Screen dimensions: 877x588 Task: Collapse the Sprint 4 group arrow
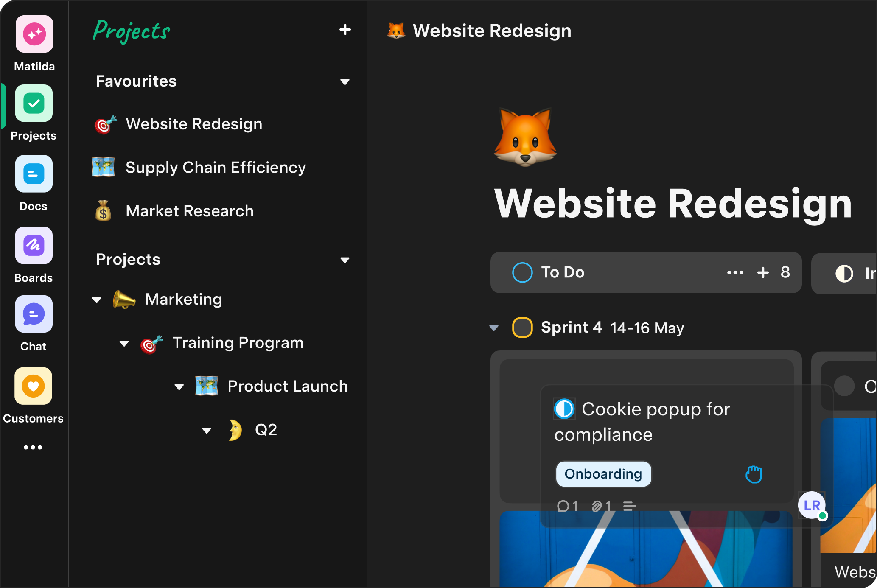pos(494,328)
